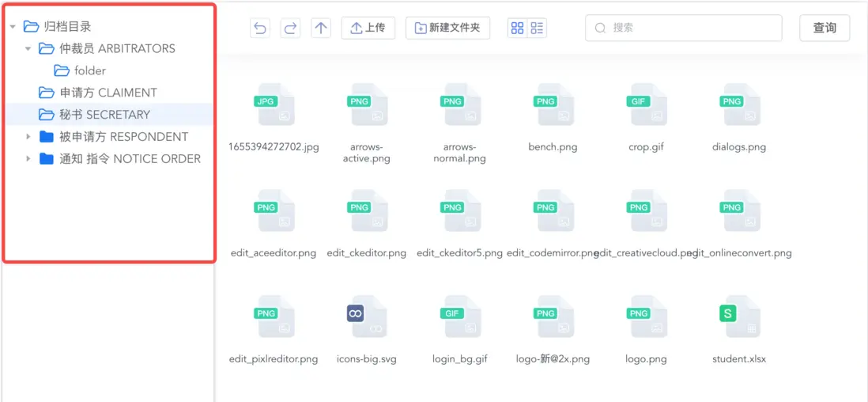Collapse the 归档目录 root node
The image size is (868, 402).
13,26
